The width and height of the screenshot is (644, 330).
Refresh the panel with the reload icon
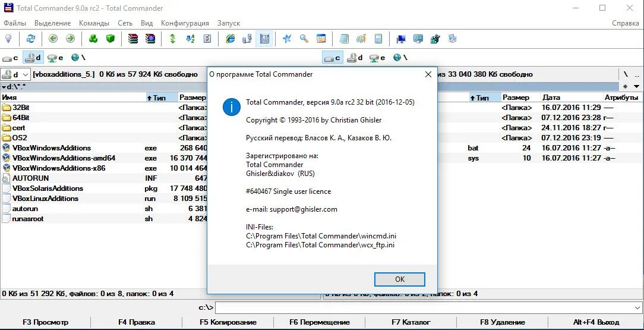31,39
